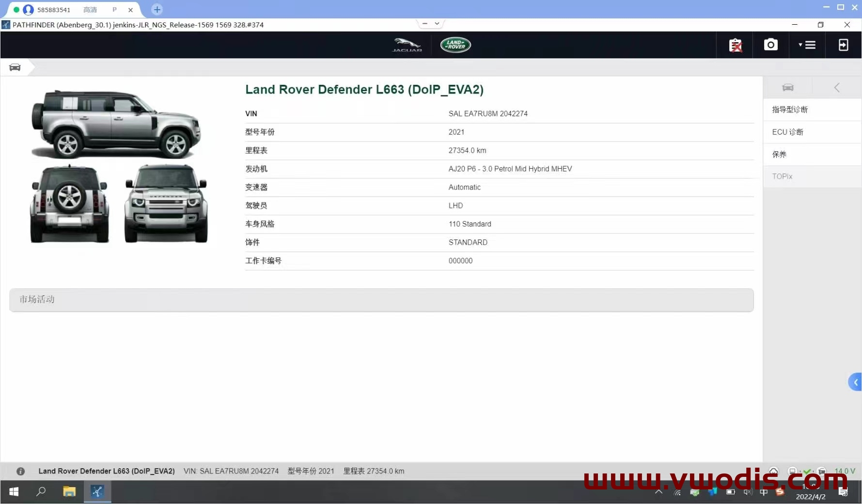The image size is (862, 504).
Task: Click the camera screenshot icon
Action: [x=770, y=45]
